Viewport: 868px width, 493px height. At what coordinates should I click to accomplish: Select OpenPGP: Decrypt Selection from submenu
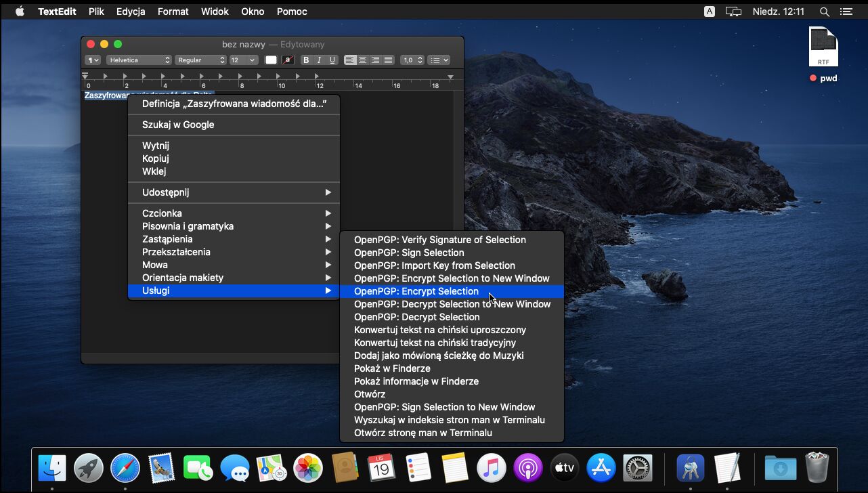tap(416, 317)
